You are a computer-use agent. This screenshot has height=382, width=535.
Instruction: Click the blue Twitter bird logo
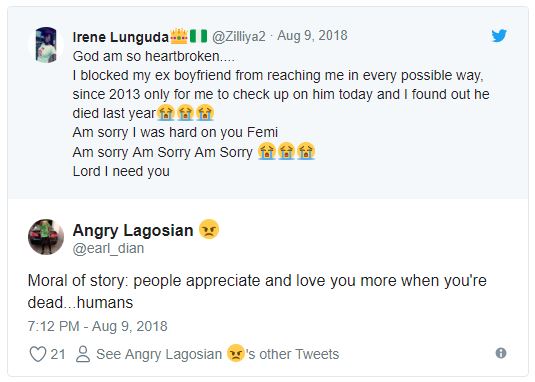tap(499, 35)
